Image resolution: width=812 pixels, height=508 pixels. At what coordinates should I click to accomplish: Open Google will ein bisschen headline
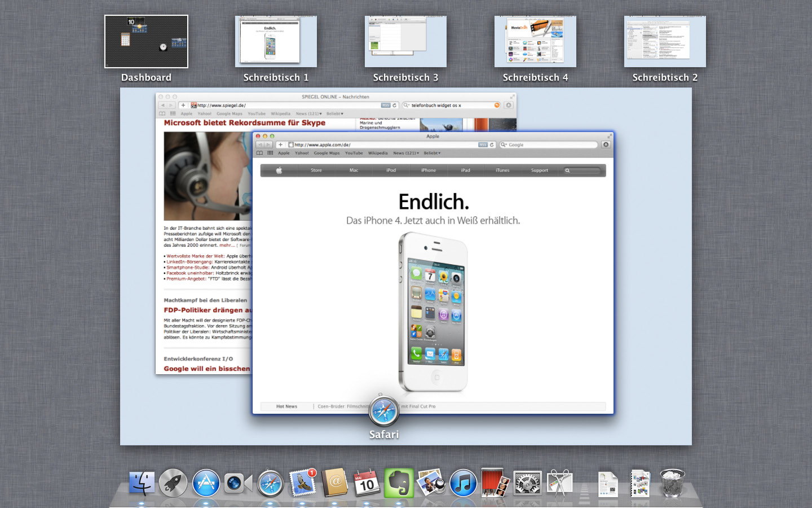pos(207,369)
